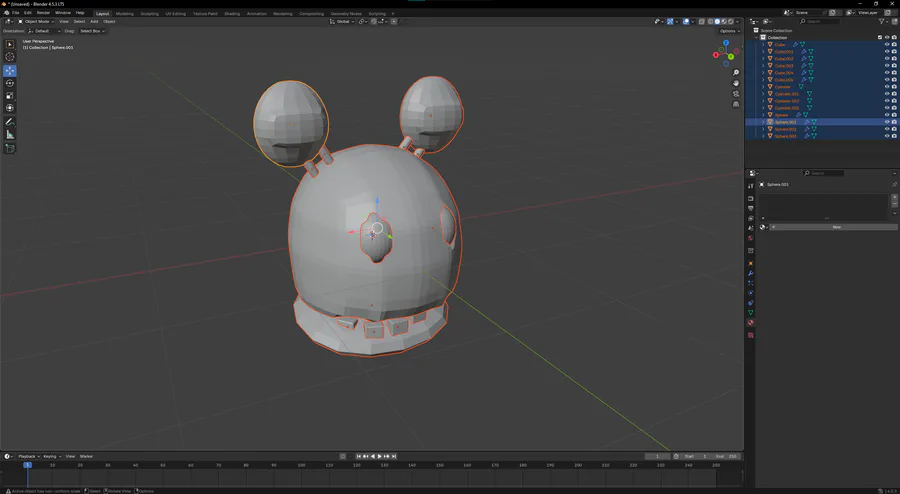Image resolution: width=900 pixels, height=494 pixels.
Task: Toggle the camera view icon in the viewport
Action: (x=736, y=94)
